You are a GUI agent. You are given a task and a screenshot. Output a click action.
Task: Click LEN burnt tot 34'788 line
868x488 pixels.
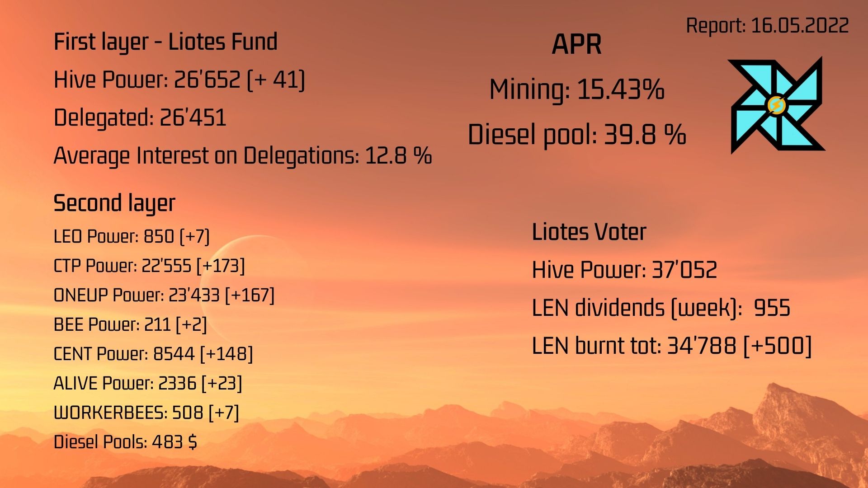tap(672, 346)
